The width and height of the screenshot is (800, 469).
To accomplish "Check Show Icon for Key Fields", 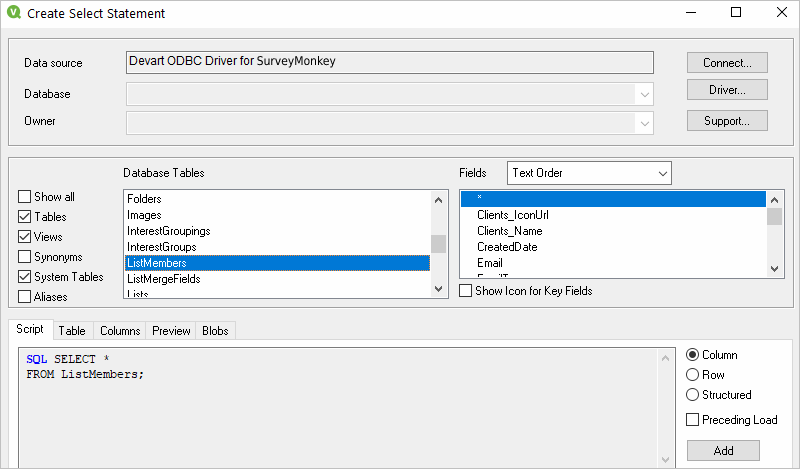I will 466,291.
